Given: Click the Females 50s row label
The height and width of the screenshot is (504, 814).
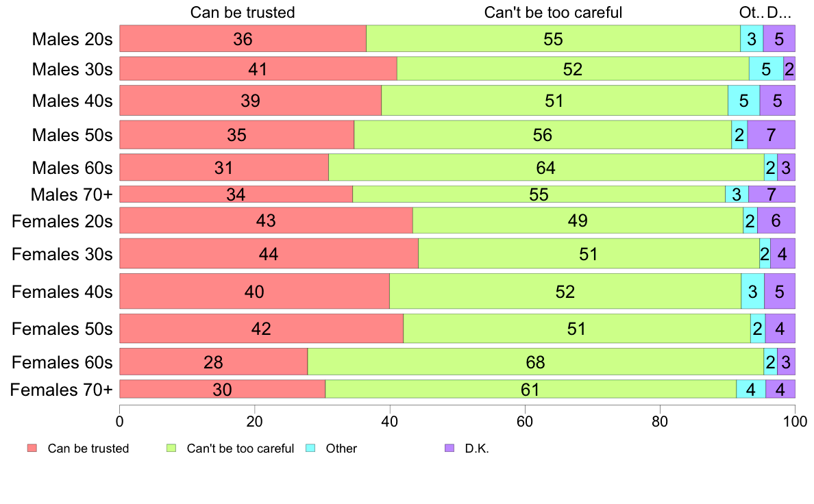Looking at the screenshot, I should coord(62,329).
